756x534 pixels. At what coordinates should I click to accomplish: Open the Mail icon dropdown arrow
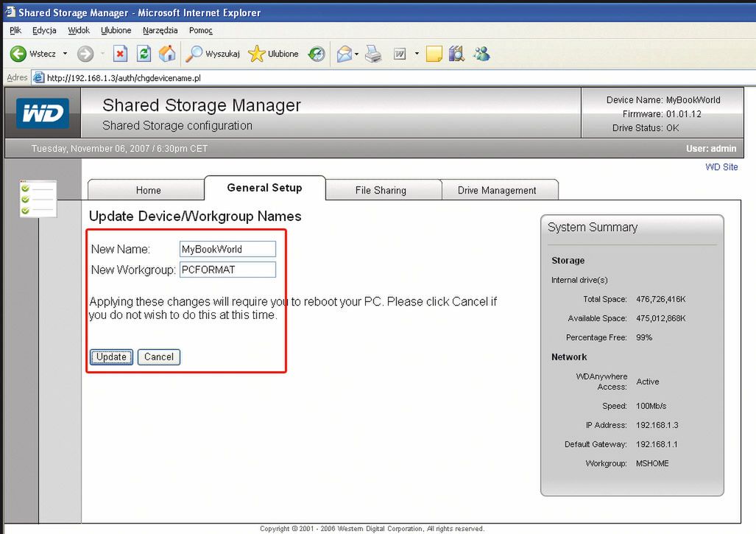pos(357,54)
